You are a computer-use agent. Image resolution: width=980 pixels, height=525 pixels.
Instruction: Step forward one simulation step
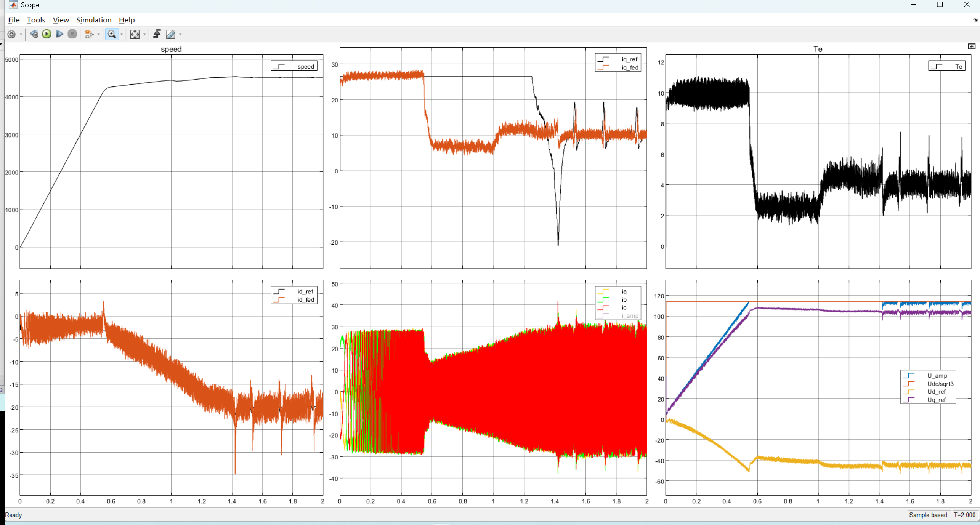[59, 34]
